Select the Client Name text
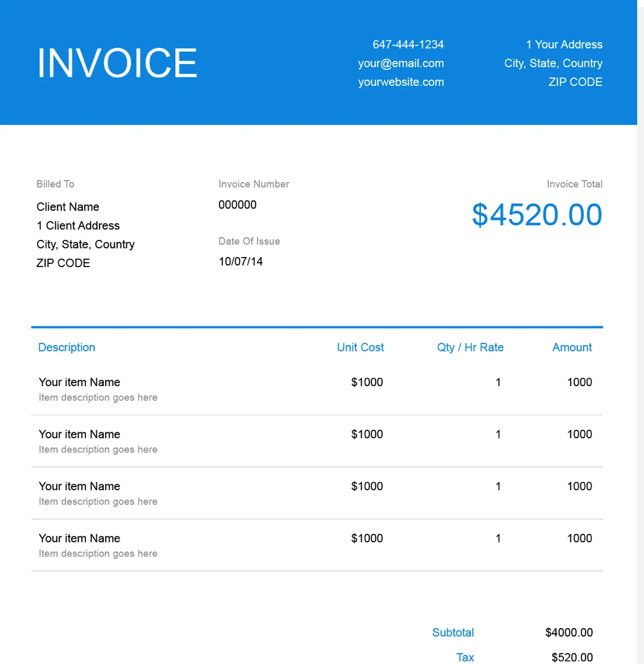Image resolution: width=644 pixels, height=664 pixels. [x=68, y=207]
